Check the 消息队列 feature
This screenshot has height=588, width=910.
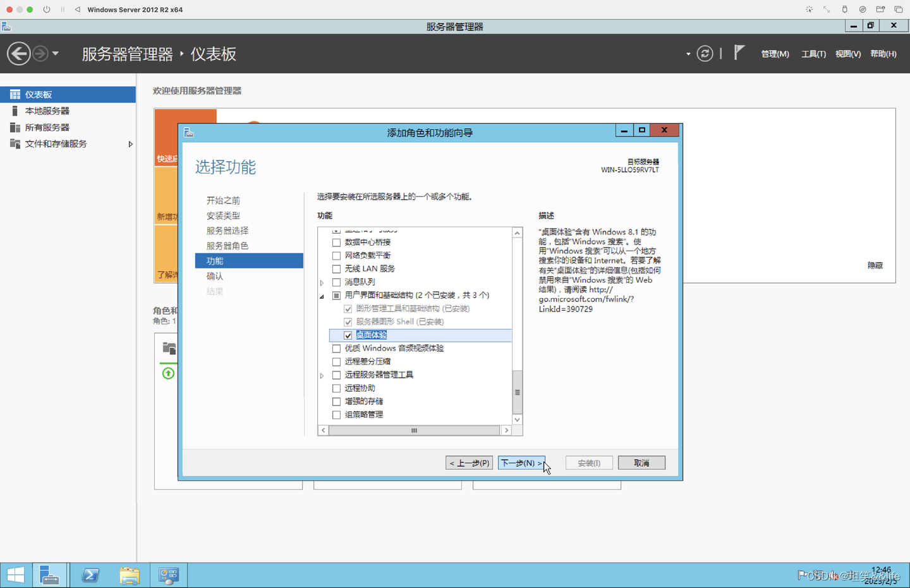tap(336, 282)
